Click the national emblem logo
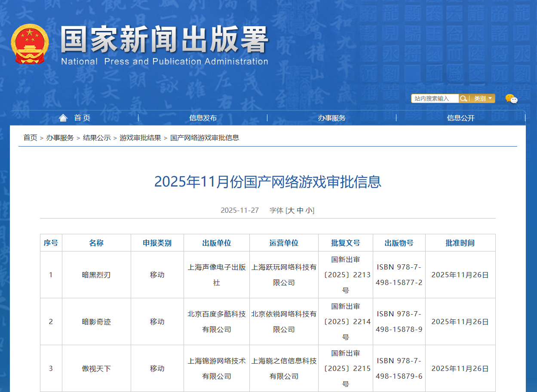The height and width of the screenshot is (392, 537). tap(30, 44)
